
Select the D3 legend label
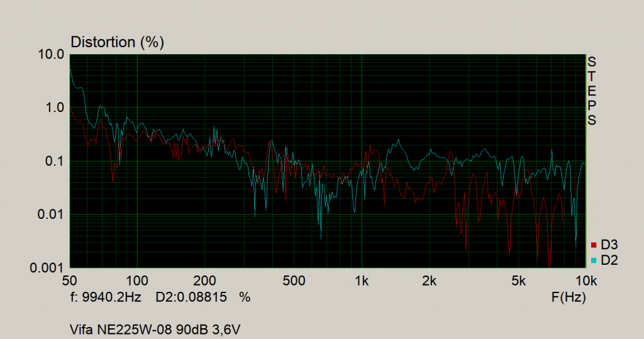pos(609,245)
